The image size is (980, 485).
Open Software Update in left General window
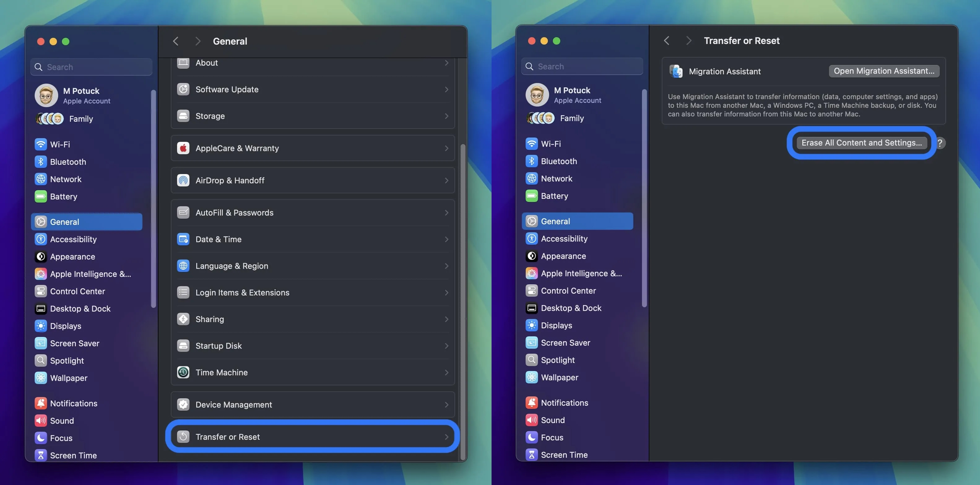click(x=313, y=90)
